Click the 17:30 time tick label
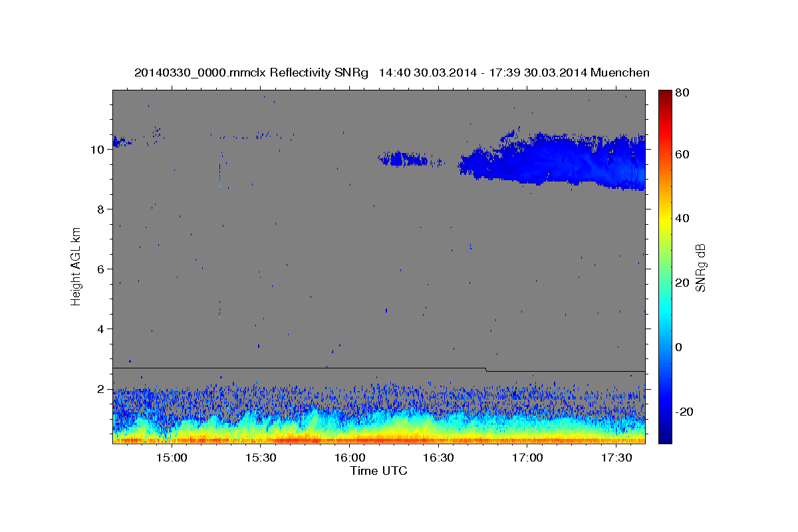The width and height of the screenshot is (798, 532). pyautogui.click(x=616, y=458)
